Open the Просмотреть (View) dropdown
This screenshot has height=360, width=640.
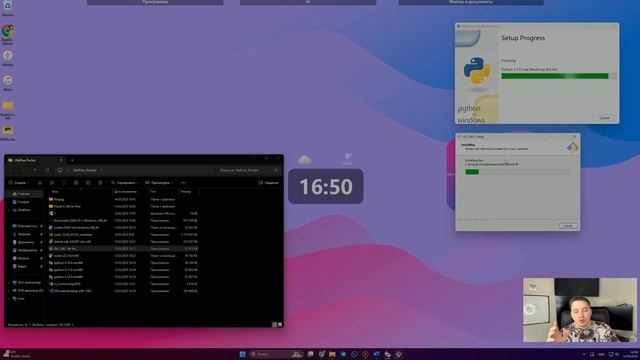[159, 183]
